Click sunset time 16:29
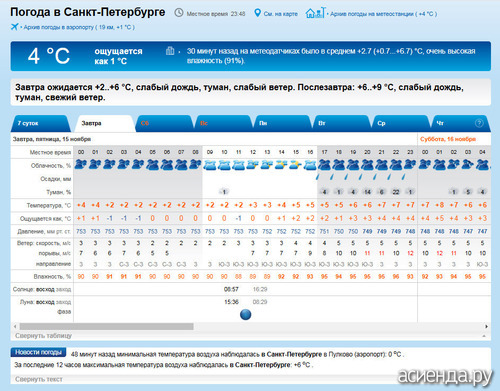The width and height of the screenshot is (500, 391). point(260,289)
